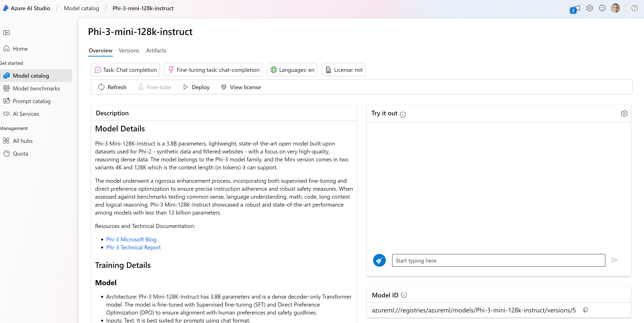
Task: Open the Try it out settings gear
Action: coord(624,113)
